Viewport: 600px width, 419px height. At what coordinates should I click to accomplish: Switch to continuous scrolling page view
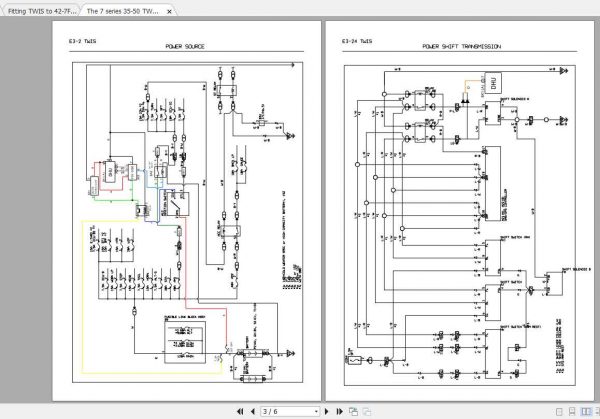coord(572,412)
